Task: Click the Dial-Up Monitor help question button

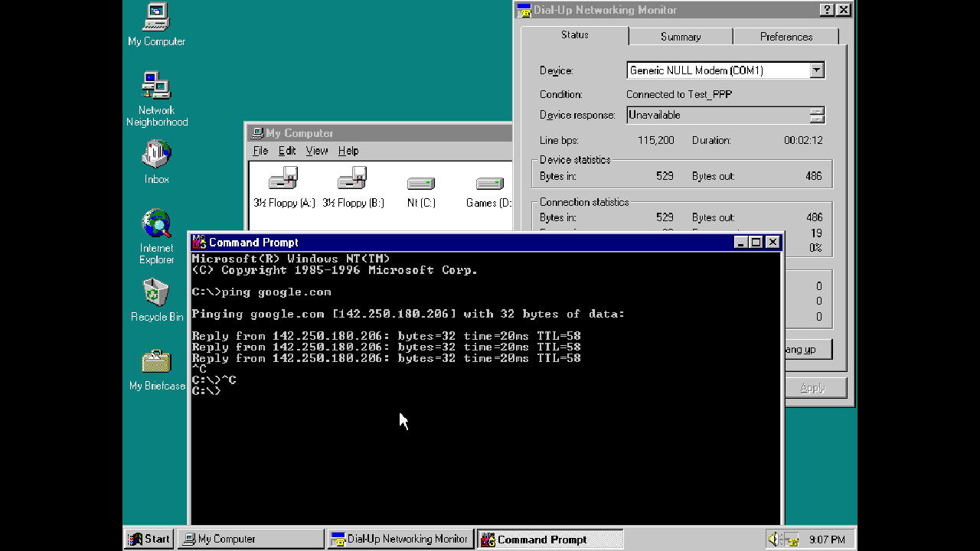Action: click(827, 10)
